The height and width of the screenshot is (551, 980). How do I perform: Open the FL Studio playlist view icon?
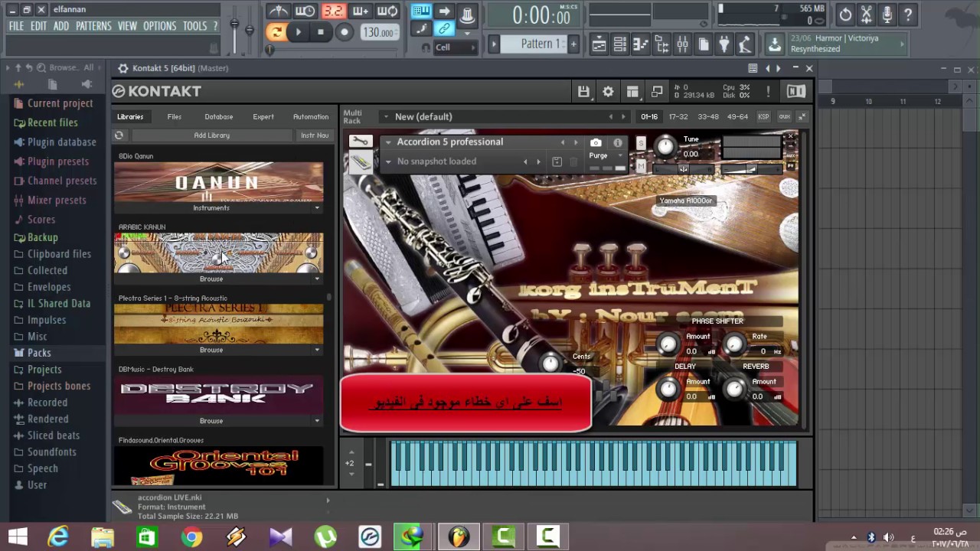coord(599,44)
